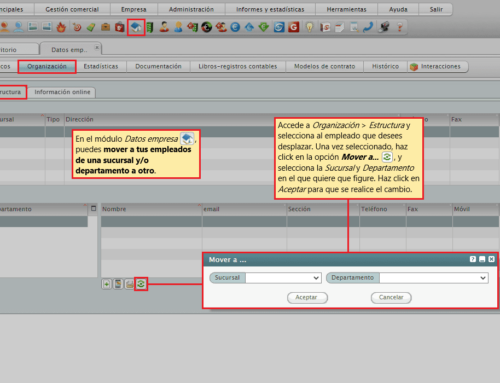Image resolution: width=500 pixels, height=383 pixels.
Task: Click the Salir menu item
Action: tap(436, 9)
